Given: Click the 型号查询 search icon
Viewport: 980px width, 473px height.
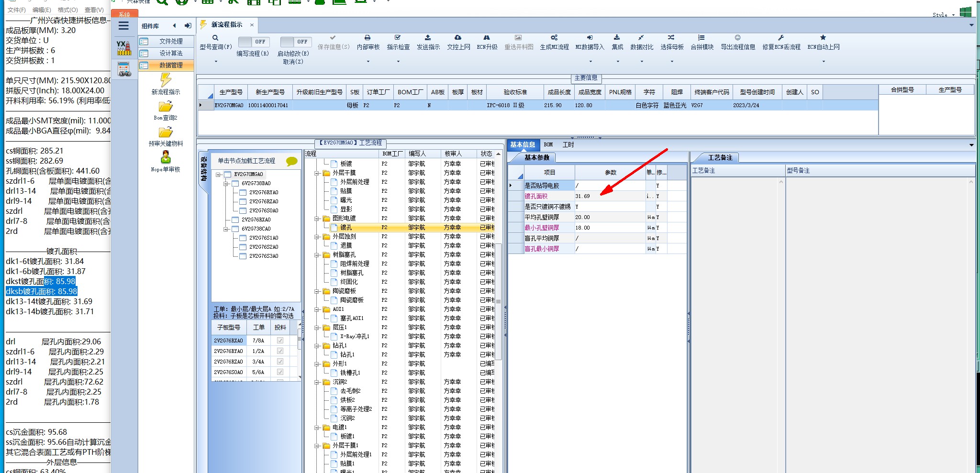Looking at the screenshot, I should click(215, 38).
